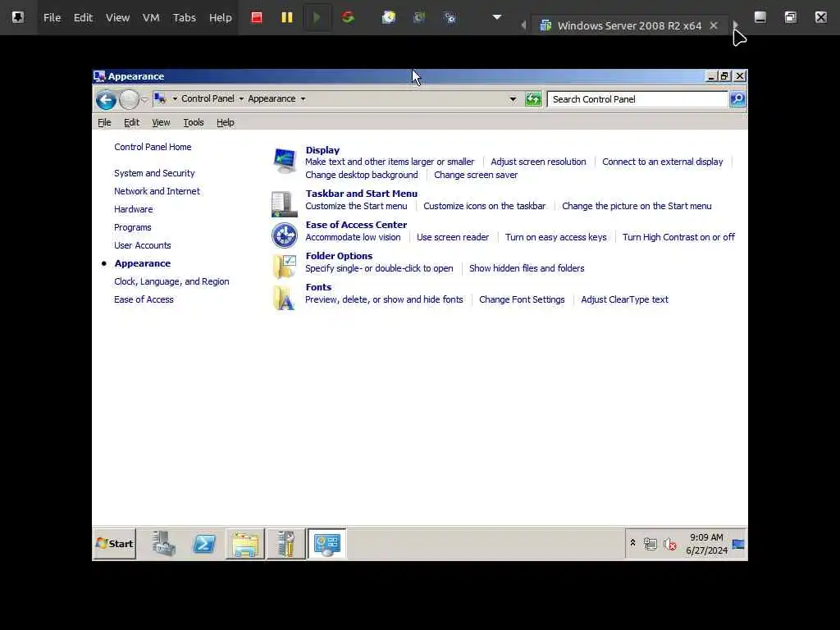Open the VM toolbar overflow dropdown arrow
Image resolution: width=840 pixels, height=630 pixels.
point(497,17)
